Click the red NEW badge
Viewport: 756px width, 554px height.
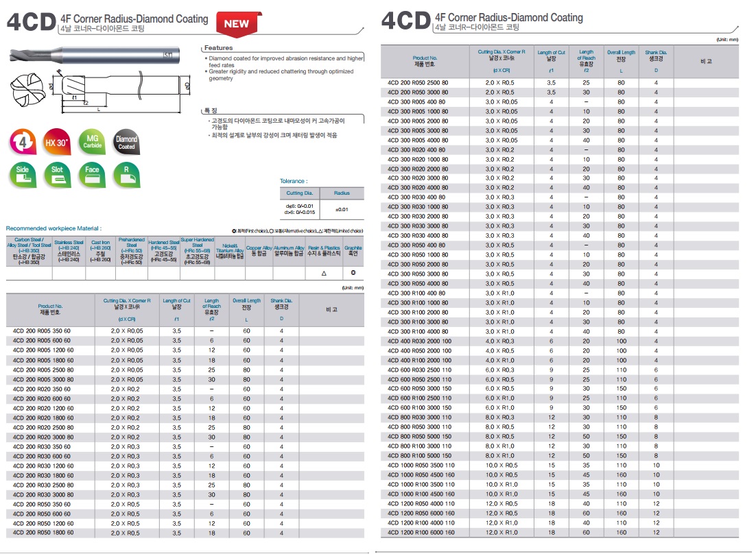239,24
